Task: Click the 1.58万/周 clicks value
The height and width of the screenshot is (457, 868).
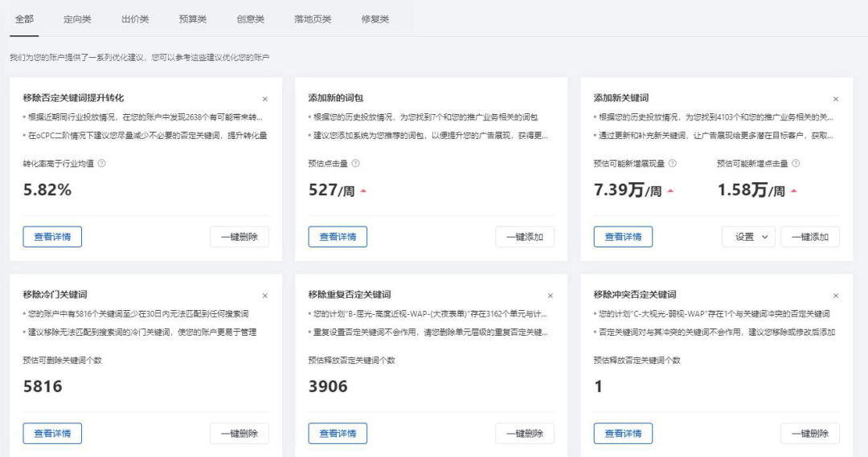Action: coord(751,190)
